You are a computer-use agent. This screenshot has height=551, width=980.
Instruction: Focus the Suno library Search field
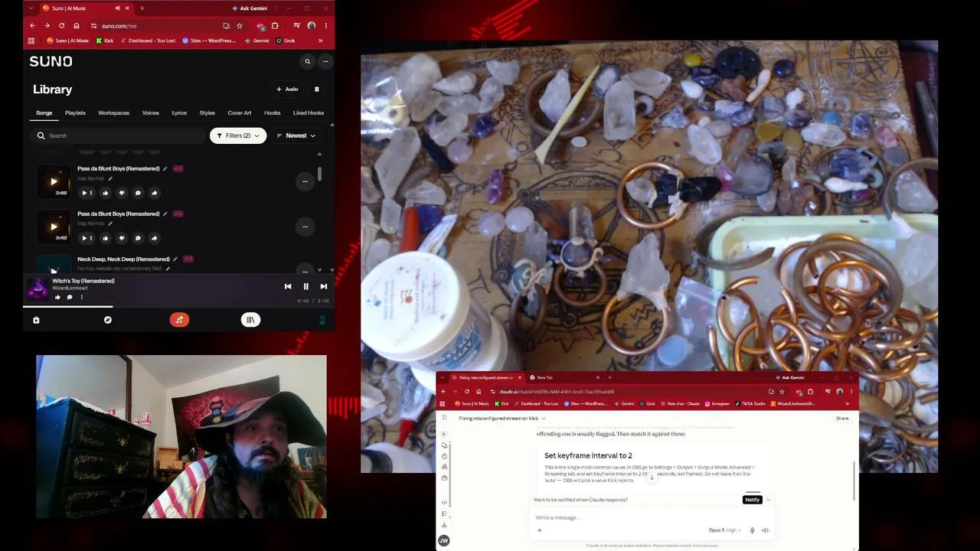tap(119, 135)
